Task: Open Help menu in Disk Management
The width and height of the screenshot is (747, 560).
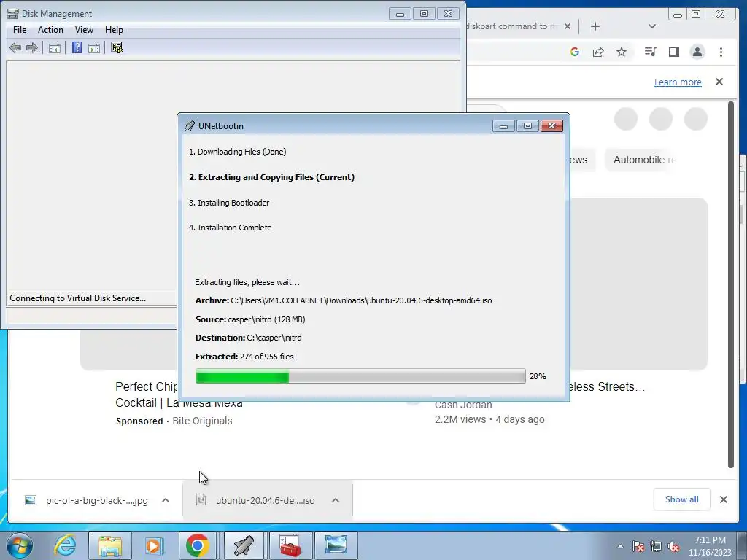Action: [114, 29]
